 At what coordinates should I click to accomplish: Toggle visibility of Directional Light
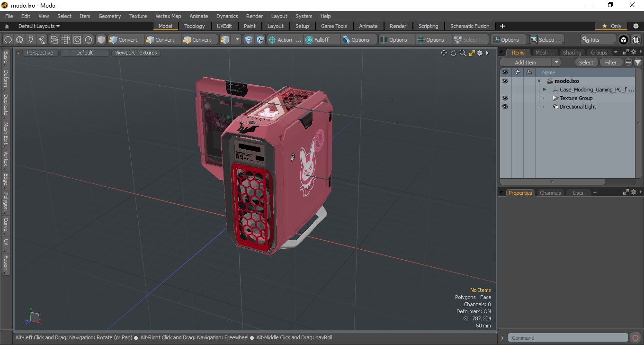(505, 107)
